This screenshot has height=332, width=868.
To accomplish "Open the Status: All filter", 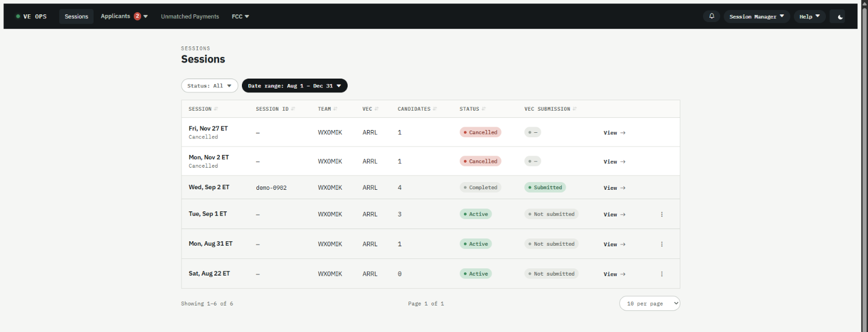I will pyautogui.click(x=209, y=86).
